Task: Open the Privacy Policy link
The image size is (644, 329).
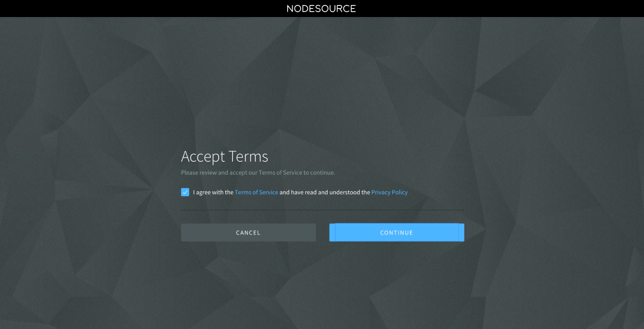Action: coord(390,192)
